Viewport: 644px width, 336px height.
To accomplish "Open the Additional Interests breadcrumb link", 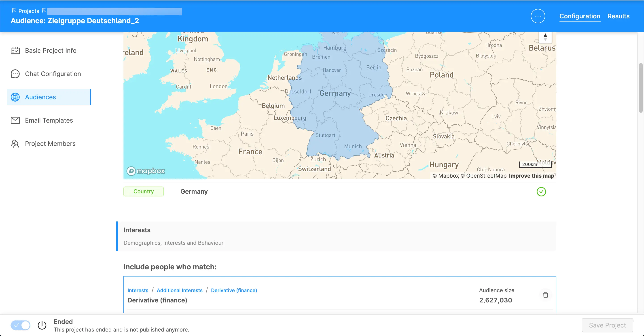I will pos(180,290).
